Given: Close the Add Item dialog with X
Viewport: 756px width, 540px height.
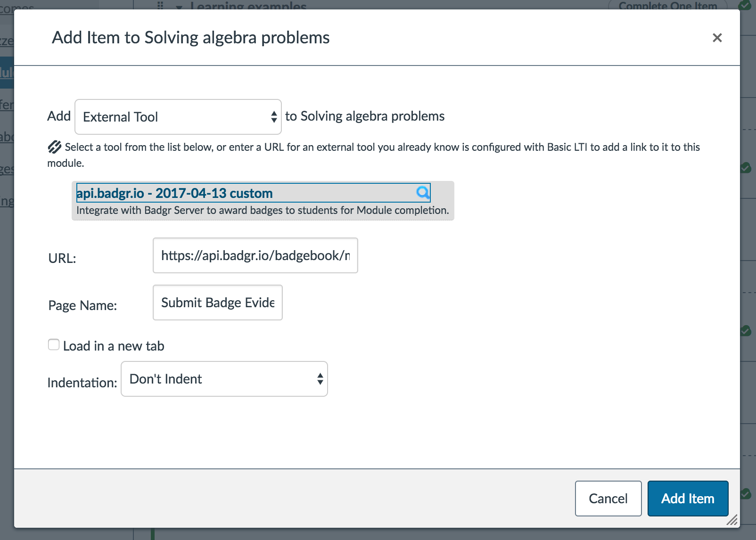Looking at the screenshot, I should coord(717,38).
